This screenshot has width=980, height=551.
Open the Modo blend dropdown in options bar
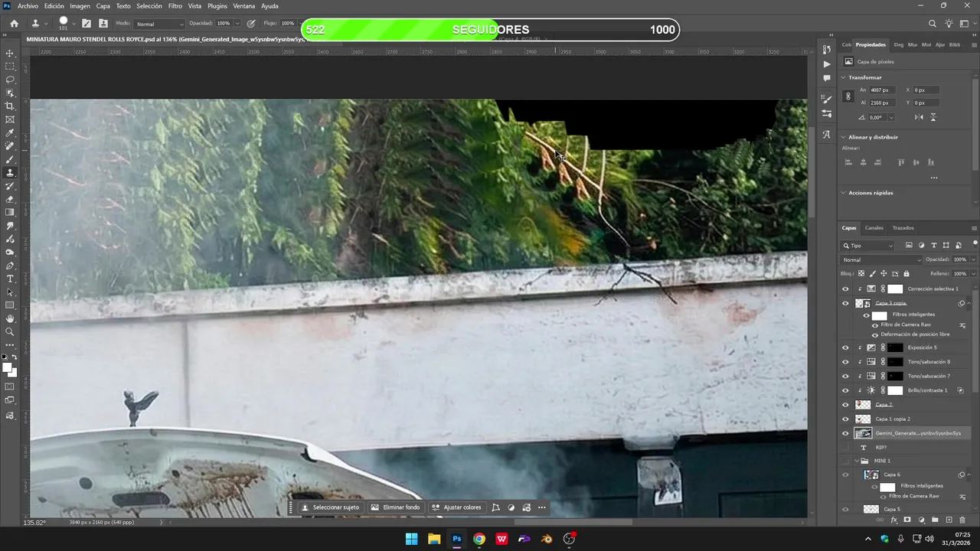click(159, 24)
